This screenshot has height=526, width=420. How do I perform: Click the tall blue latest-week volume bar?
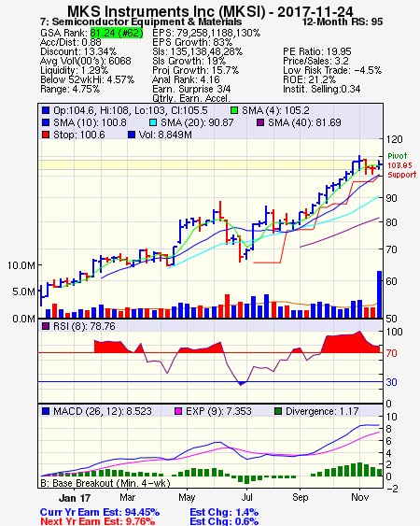380,294
